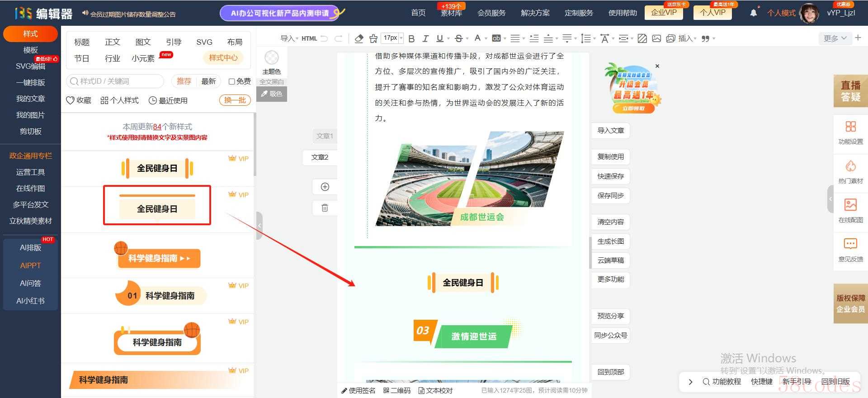
Task: Toggle italic formatting
Action: (425, 38)
